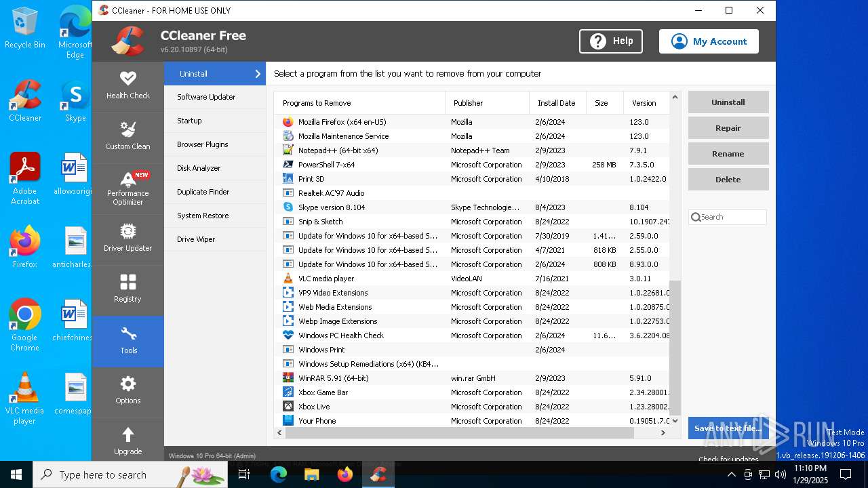The width and height of the screenshot is (868, 488).
Task: Select the Skype version 8.104 icon
Action: point(288,207)
